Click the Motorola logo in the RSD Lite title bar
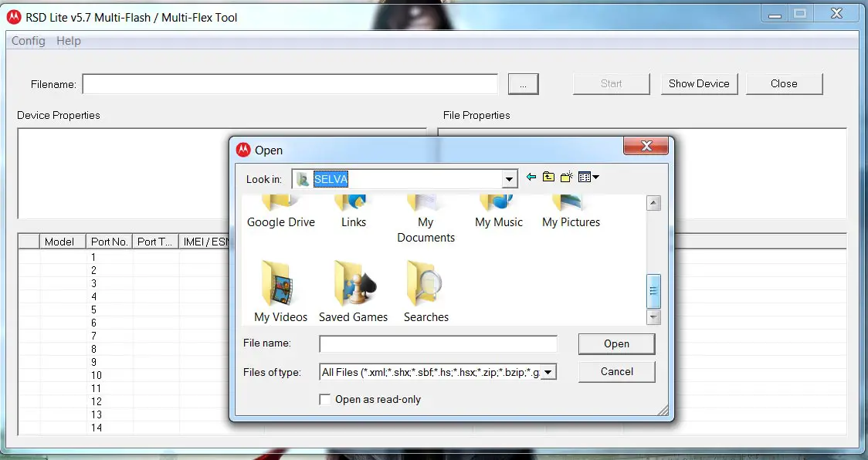 coord(14,17)
